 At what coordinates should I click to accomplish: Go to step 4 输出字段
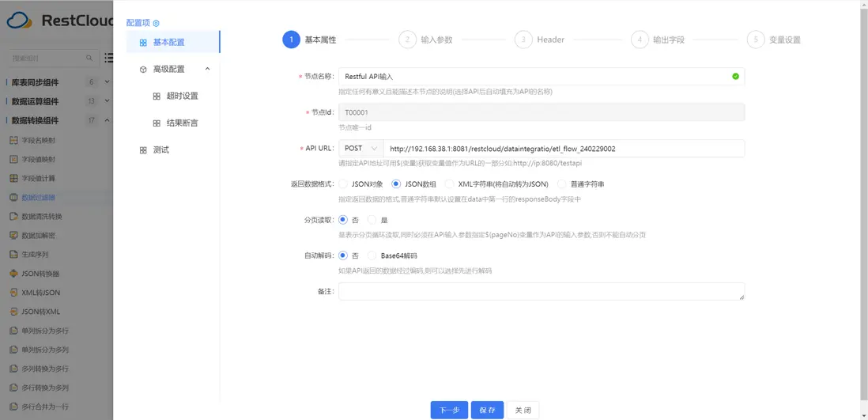pyautogui.click(x=658, y=40)
